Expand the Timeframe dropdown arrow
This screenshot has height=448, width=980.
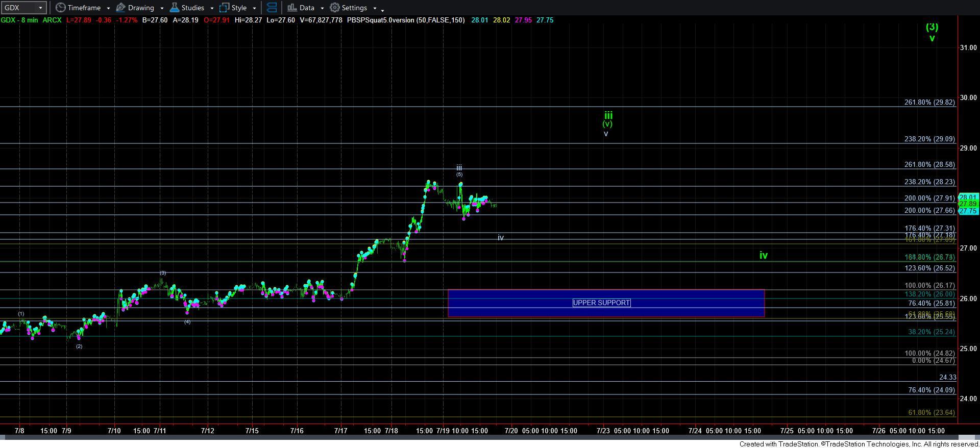tap(108, 8)
